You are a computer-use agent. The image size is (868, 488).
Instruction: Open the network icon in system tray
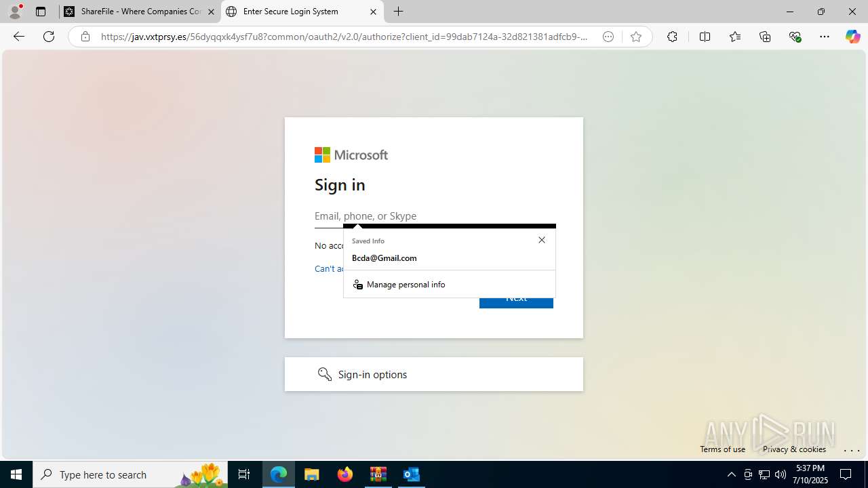tap(764, 474)
